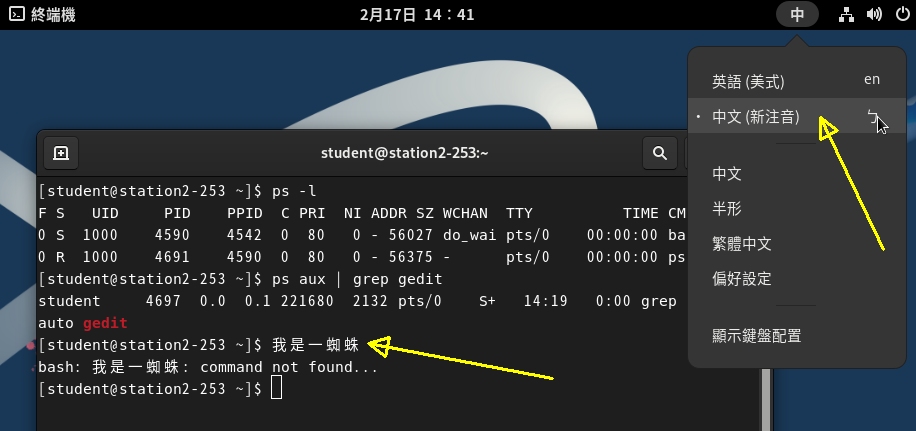Click the terminal title student@station2-253:~
Viewport: 916px width, 431px height.
pyautogui.click(x=404, y=153)
